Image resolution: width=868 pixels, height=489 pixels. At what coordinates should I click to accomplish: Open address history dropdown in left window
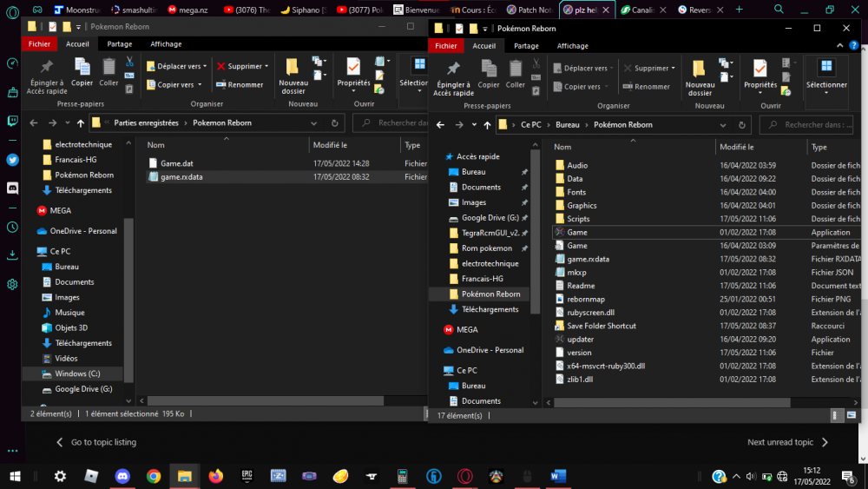pyautogui.click(x=314, y=123)
